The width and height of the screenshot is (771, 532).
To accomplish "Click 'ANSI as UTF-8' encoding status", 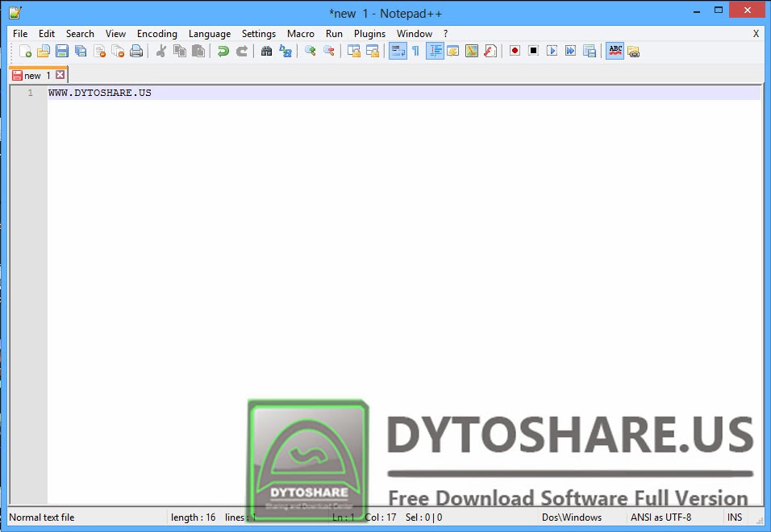I will tap(661, 517).
